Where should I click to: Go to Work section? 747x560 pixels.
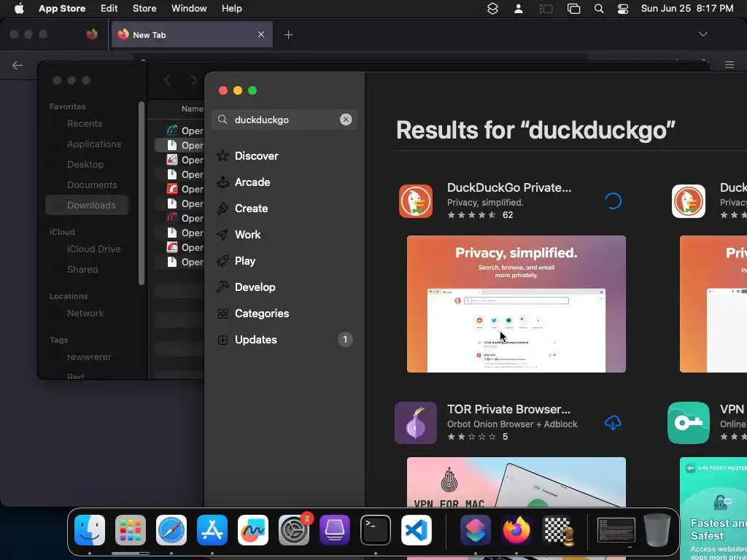[x=285, y=234]
